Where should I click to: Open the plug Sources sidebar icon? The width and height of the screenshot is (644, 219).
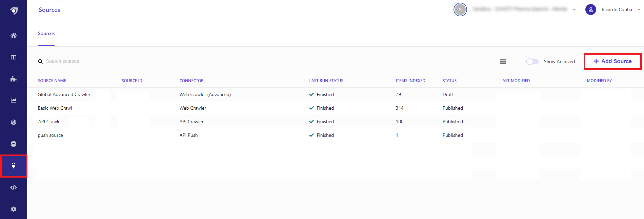[x=14, y=166]
